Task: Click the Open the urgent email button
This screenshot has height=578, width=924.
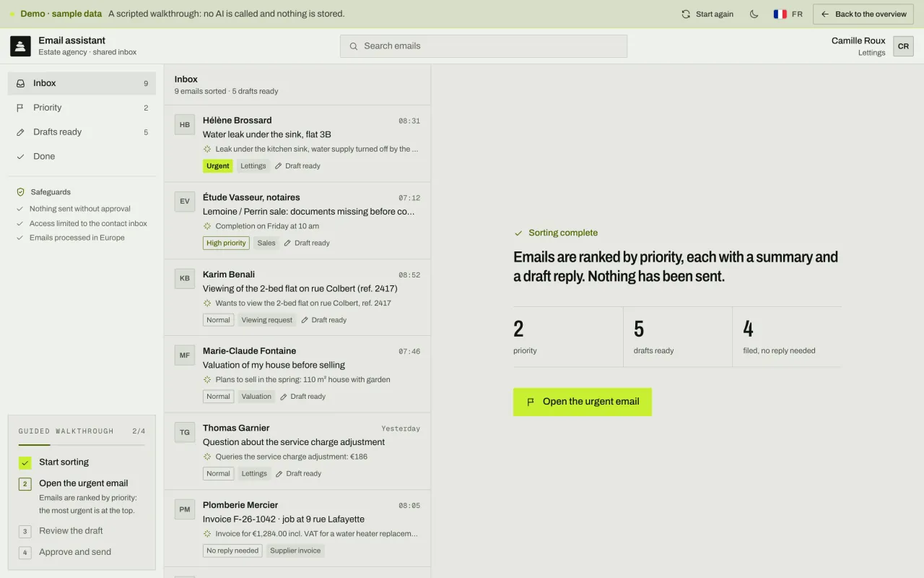Action: [x=583, y=402]
